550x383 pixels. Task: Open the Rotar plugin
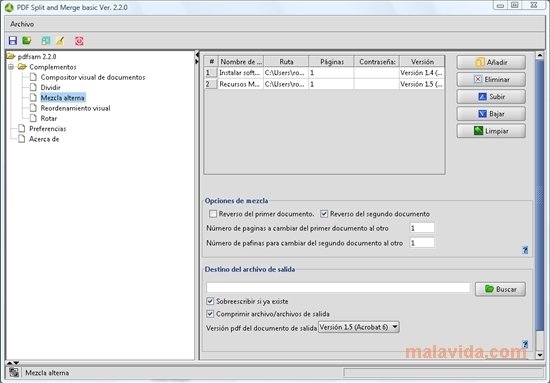(x=49, y=118)
